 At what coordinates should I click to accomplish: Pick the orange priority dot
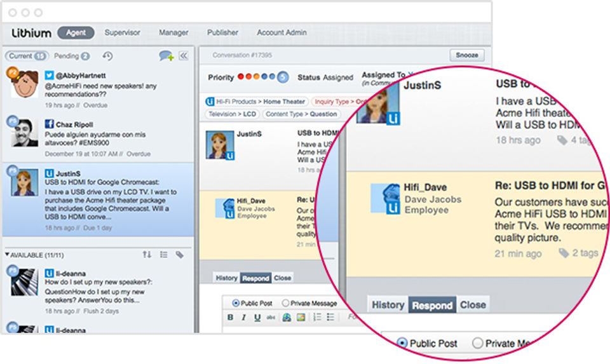tap(256, 77)
